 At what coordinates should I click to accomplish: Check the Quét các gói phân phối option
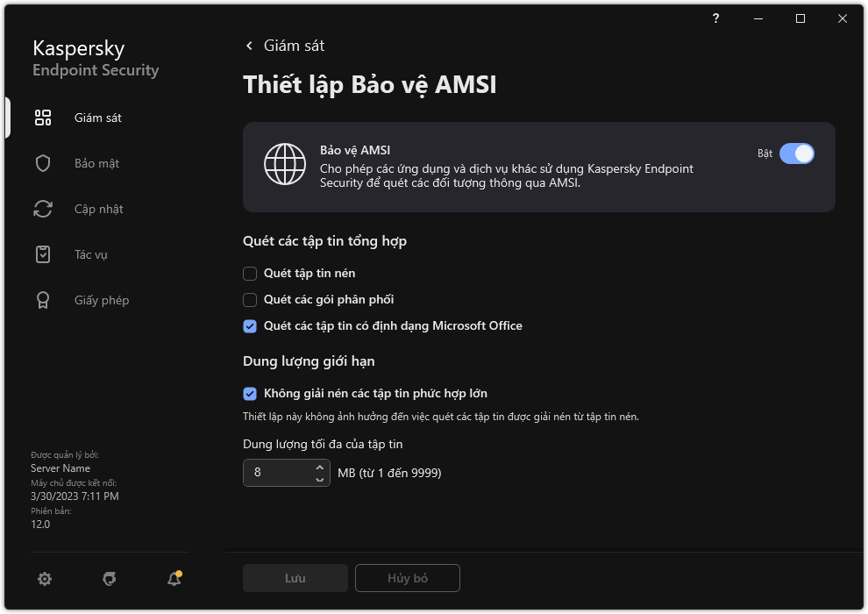[x=248, y=299]
